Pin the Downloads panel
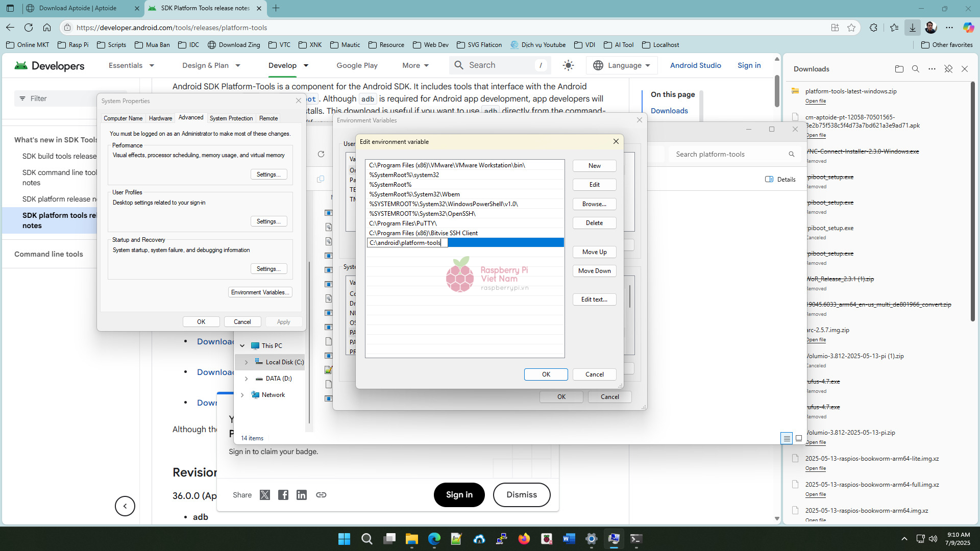 [x=948, y=69]
